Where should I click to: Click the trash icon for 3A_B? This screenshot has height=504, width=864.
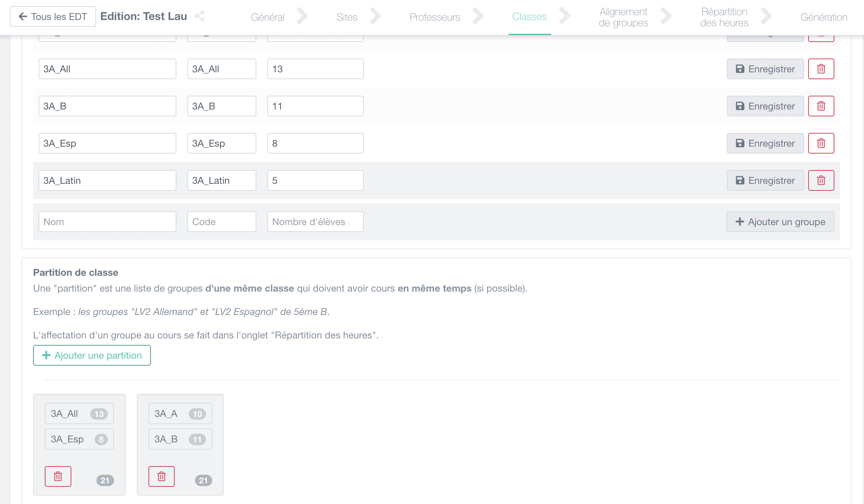click(x=821, y=106)
